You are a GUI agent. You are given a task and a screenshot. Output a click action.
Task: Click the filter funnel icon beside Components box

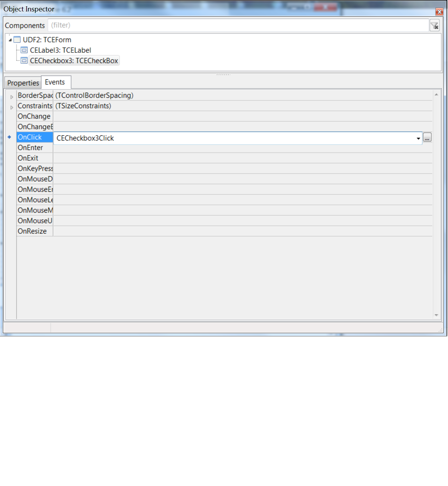click(x=434, y=25)
